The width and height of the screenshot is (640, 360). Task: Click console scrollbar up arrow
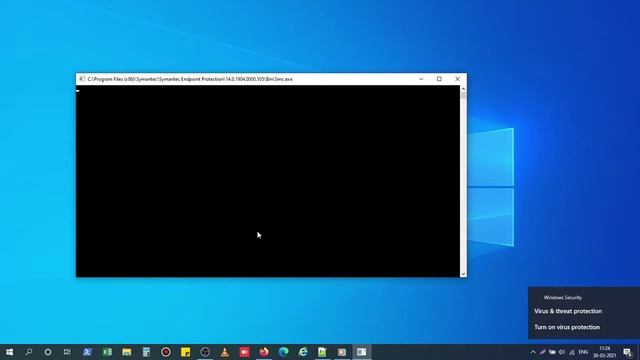click(x=463, y=89)
